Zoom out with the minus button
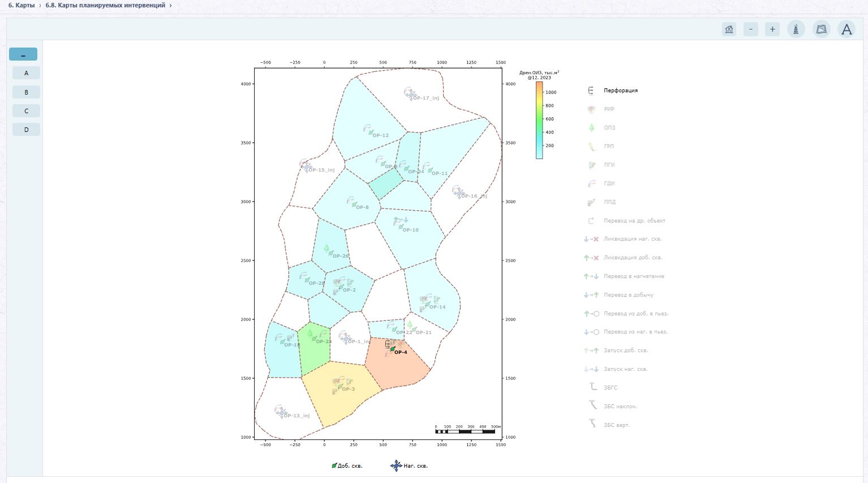 coord(751,29)
